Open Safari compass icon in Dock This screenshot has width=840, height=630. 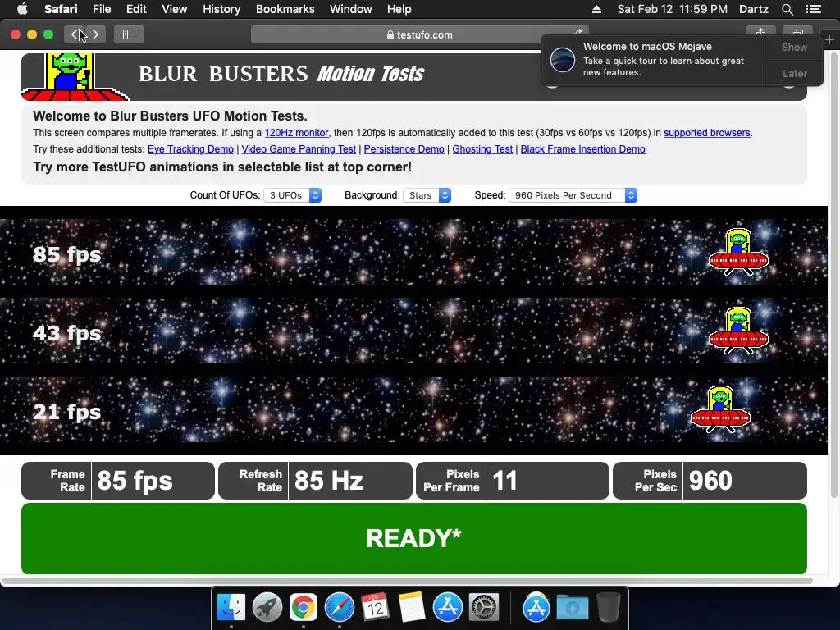coord(339,608)
